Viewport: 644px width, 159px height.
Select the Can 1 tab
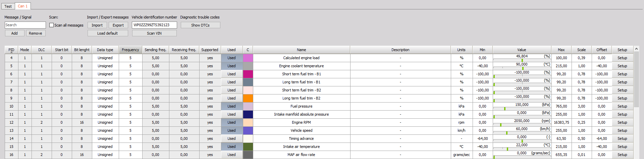(x=23, y=6)
